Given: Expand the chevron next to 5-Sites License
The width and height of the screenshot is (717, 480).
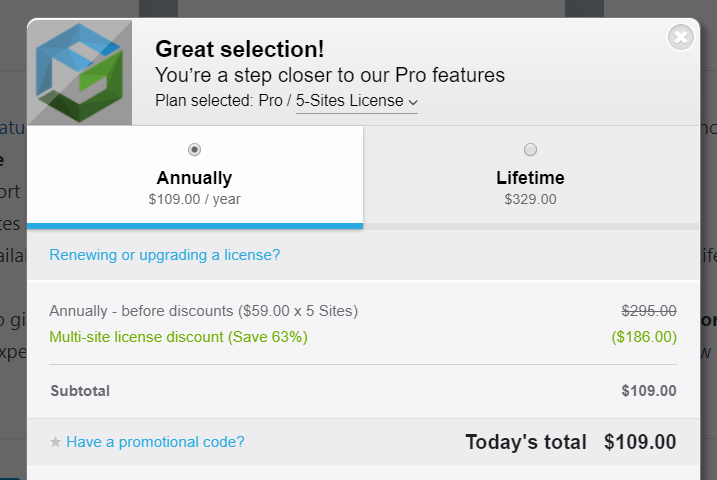Looking at the screenshot, I should tap(413, 102).
